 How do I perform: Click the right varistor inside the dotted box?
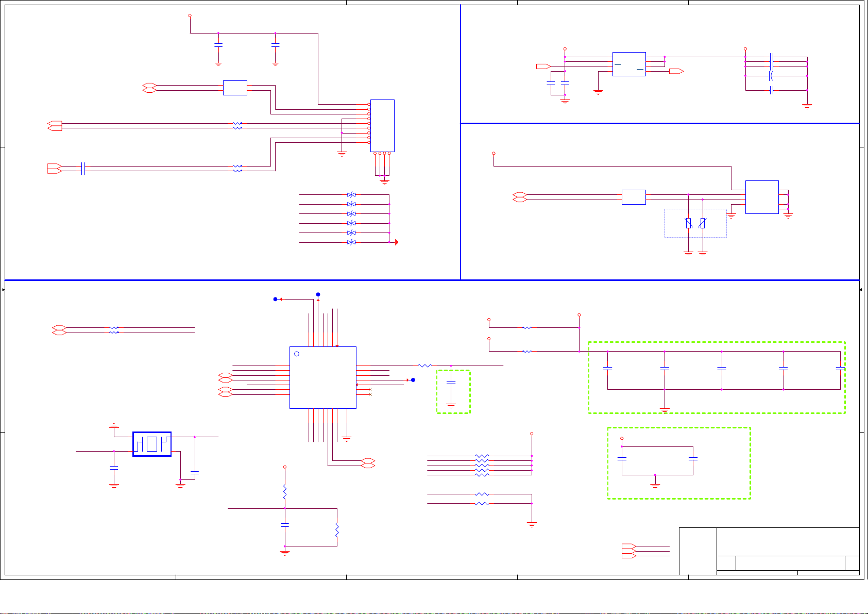(703, 223)
